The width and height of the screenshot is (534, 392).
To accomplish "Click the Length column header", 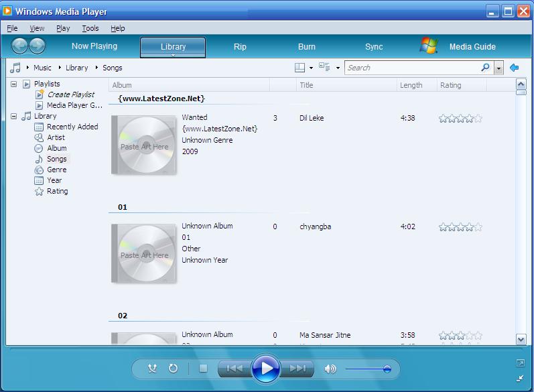I will tap(417, 85).
